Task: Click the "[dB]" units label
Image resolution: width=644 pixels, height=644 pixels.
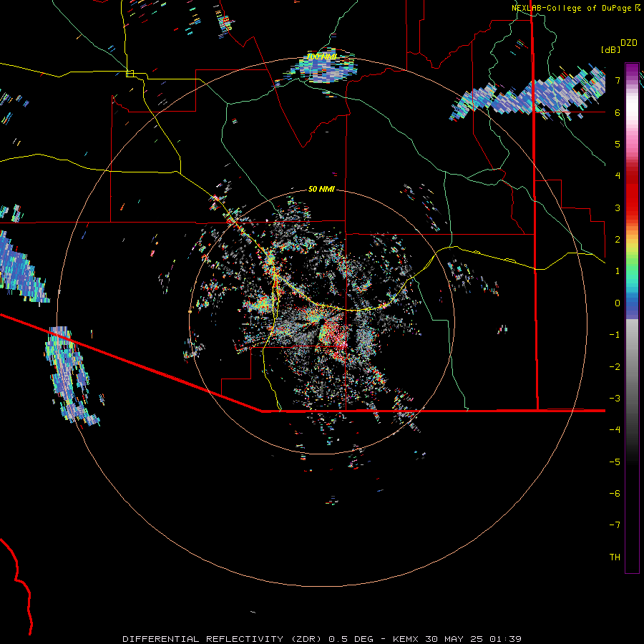Action: pos(610,49)
